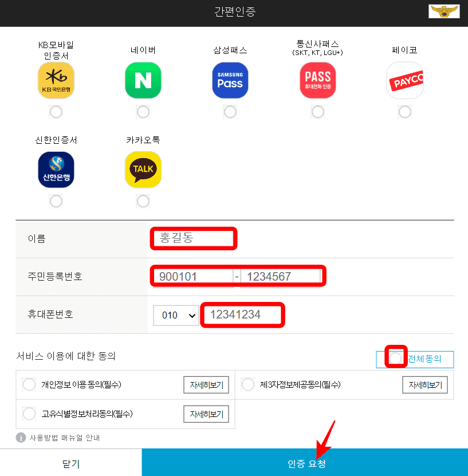
Task: Check 고유식별정보처리동의(필수) consent
Action: click(x=29, y=414)
